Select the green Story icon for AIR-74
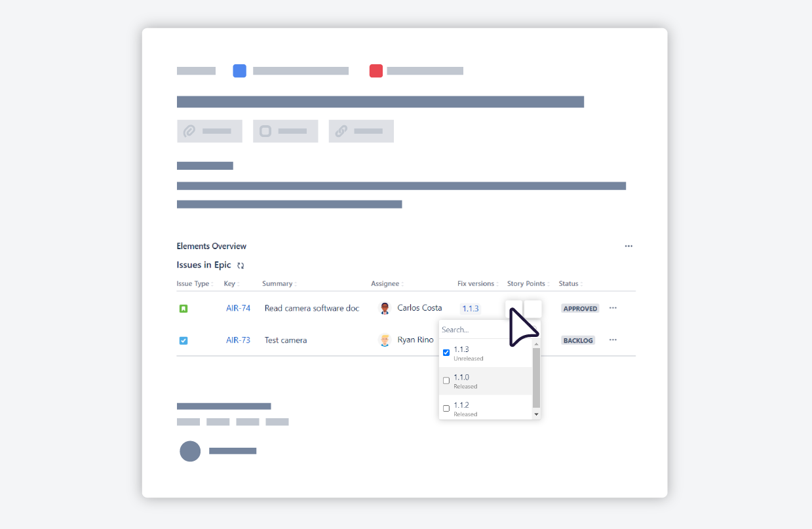Screen dimensions: 812x529 click(x=184, y=308)
